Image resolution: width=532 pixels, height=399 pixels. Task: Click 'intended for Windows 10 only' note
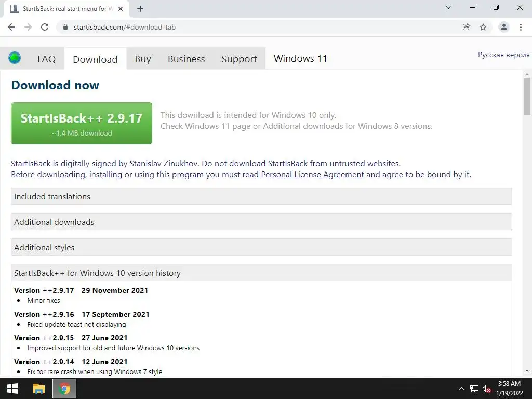click(248, 115)
